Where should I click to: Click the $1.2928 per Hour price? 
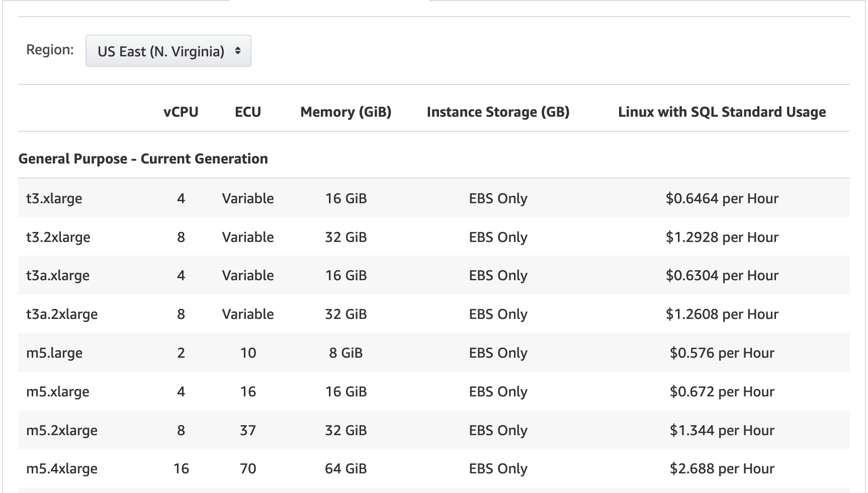pyautogui.click(x=722, y=237)
